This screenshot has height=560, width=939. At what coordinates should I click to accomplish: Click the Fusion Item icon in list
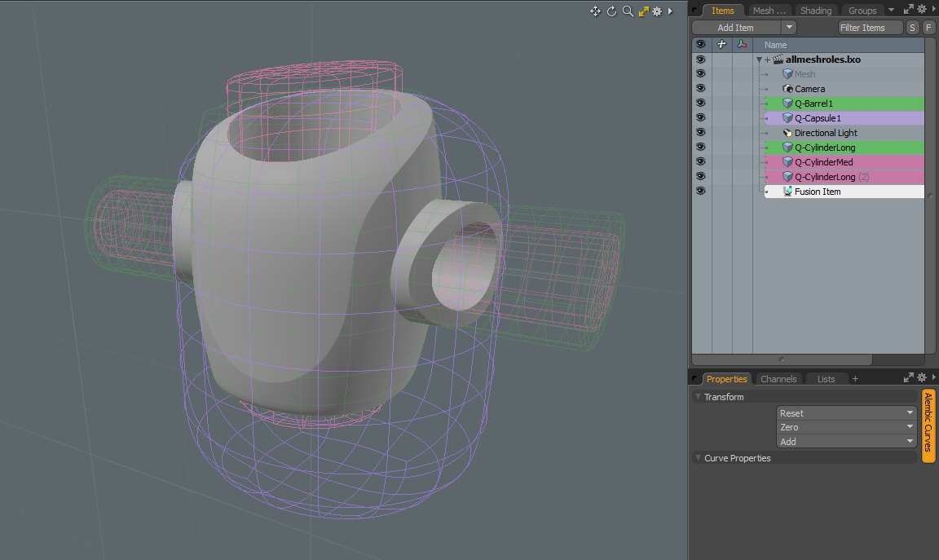coord(787,192)
